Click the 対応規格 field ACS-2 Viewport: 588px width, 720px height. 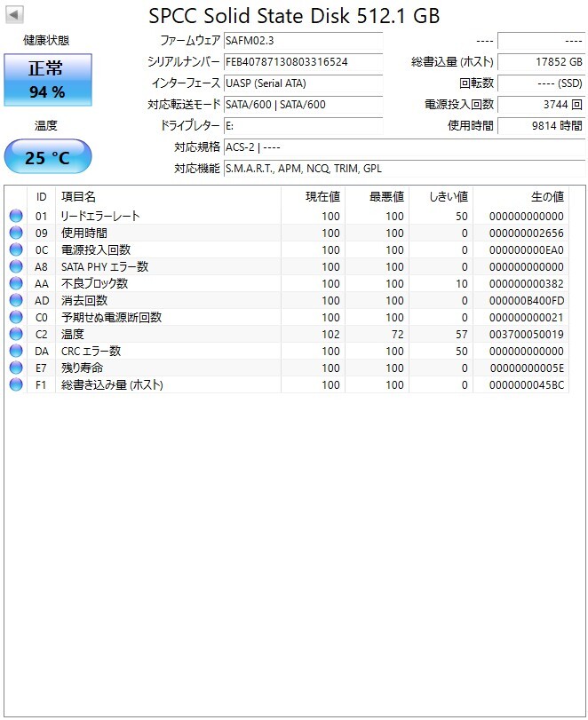[404, 147]
